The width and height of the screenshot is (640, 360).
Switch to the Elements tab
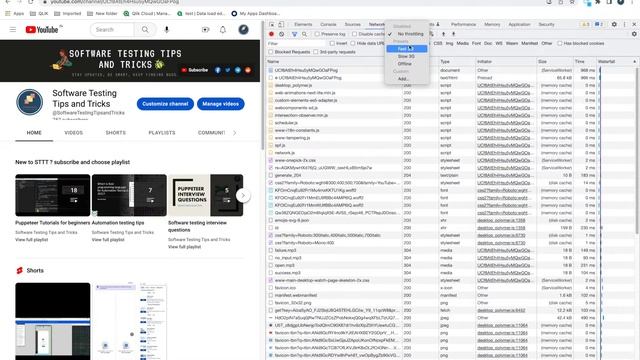click(x=303, y=24)
